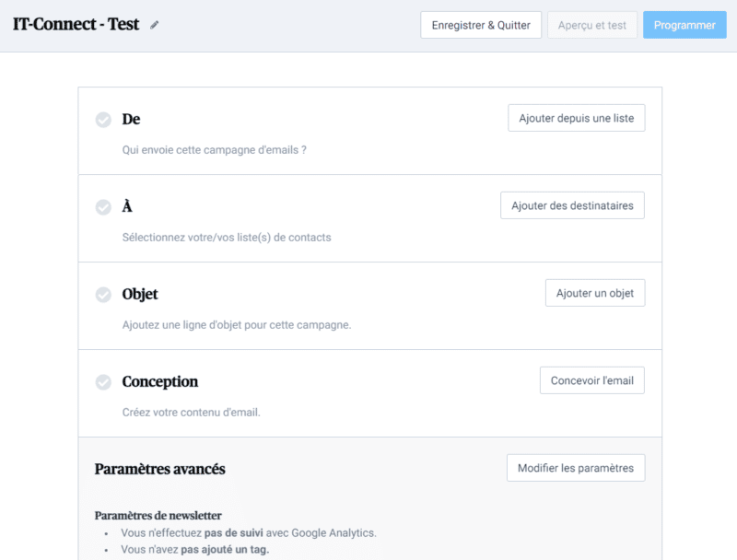This screenshot has width=737, height=560.
Task: Click Enregistrer & Quitter
Action: (x=480, y=25)
